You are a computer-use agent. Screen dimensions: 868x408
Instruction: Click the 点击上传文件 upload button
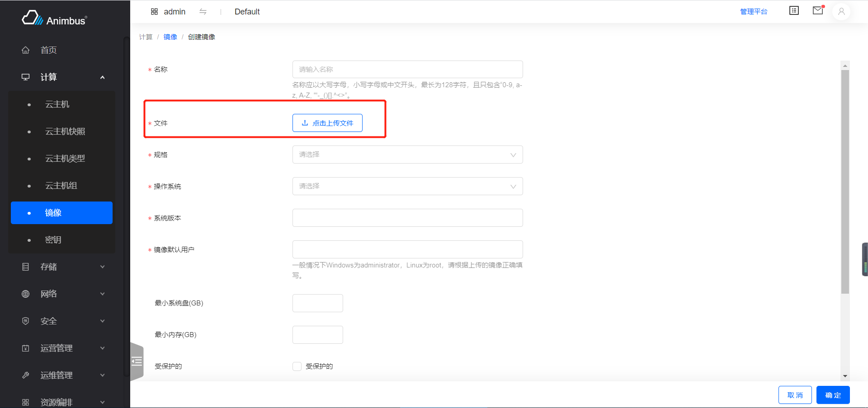(x=327, y=123)
